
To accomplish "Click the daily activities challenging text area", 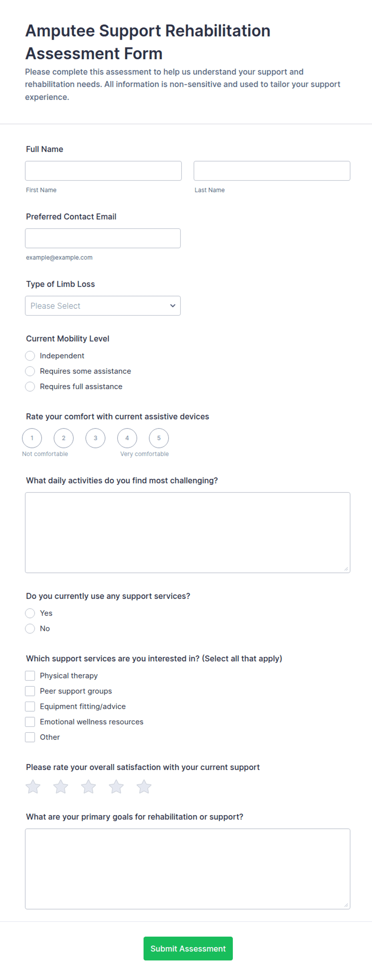I will 188,532.
